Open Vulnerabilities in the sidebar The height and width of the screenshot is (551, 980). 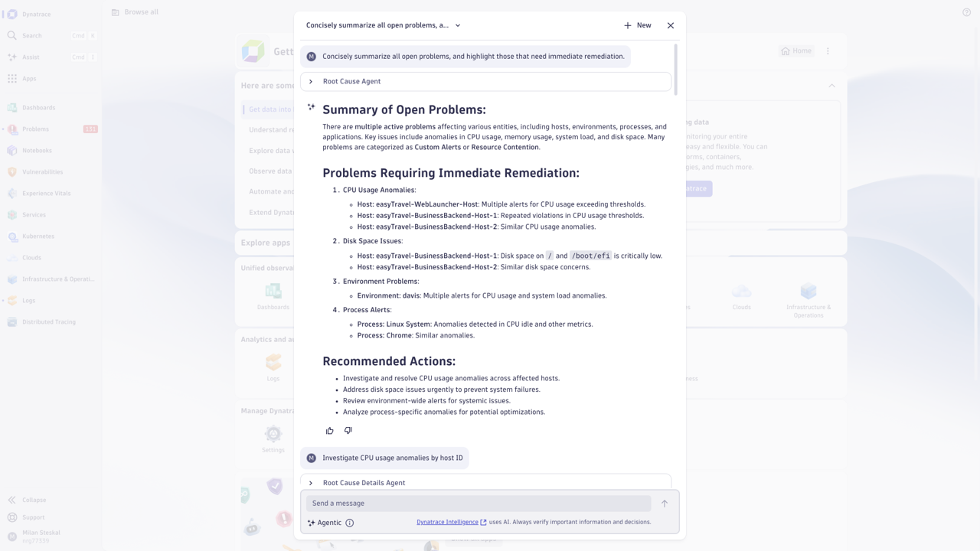42,172
